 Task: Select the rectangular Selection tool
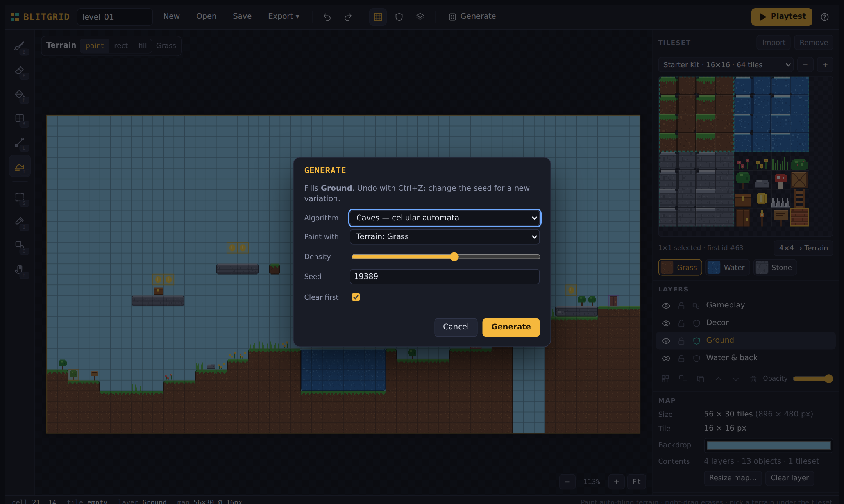pos(20,197)
